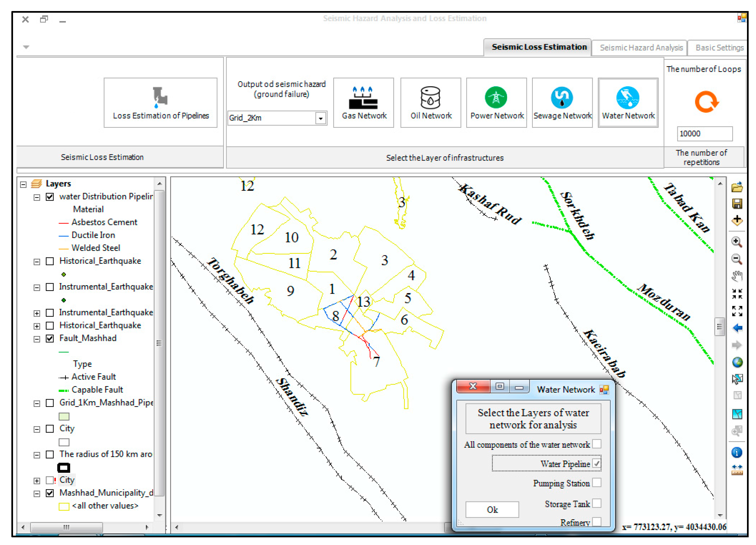Open the Grid_2Km dropdown list
This screenshot has width=756, height=545.
click(x=320, y=118)
